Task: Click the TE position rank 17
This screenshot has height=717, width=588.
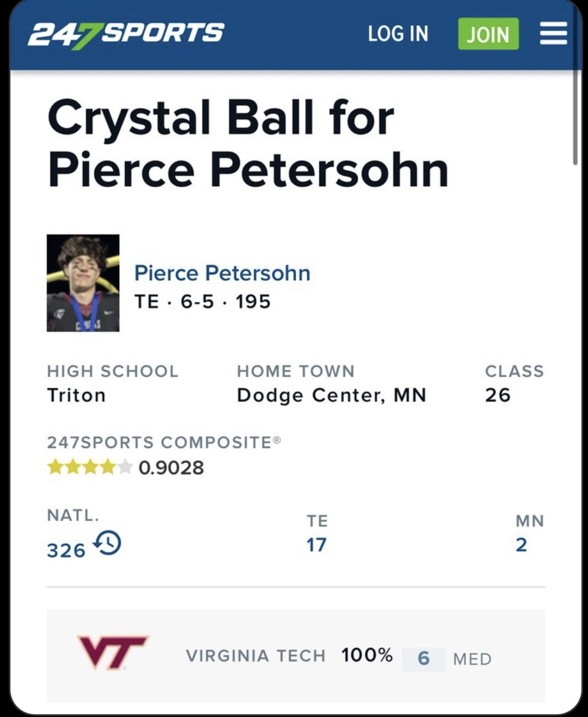Action: [x=316, y=545]
